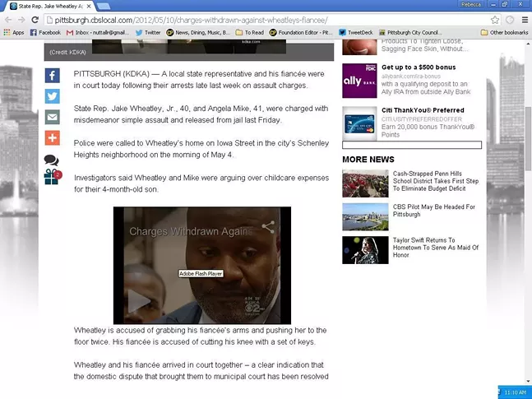Click the MORE NEWS heading
The height and width of the screenshot is (399, 532).
pos(368,160)
